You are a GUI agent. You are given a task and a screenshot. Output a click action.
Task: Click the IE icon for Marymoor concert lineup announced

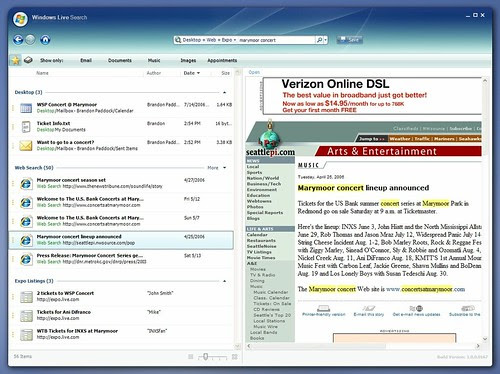point(26,240)
